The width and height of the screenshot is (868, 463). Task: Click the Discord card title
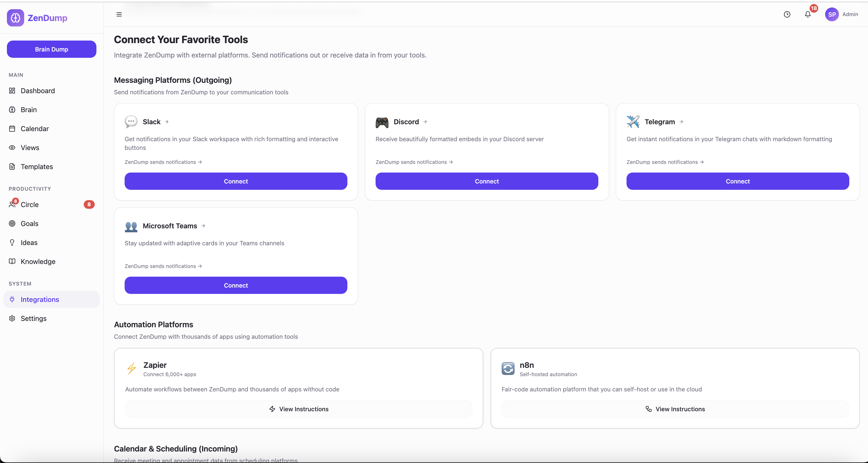click(x=406, y=122)
